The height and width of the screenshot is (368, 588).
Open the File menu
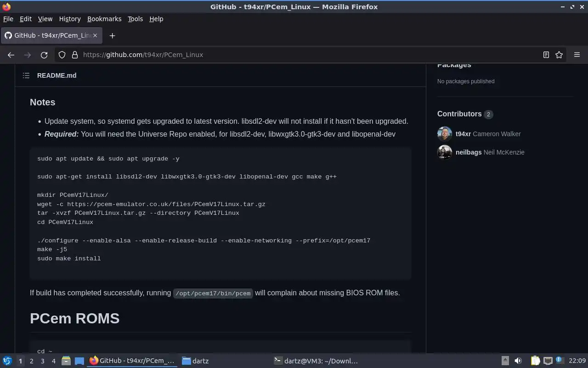(x=8, y=19)
